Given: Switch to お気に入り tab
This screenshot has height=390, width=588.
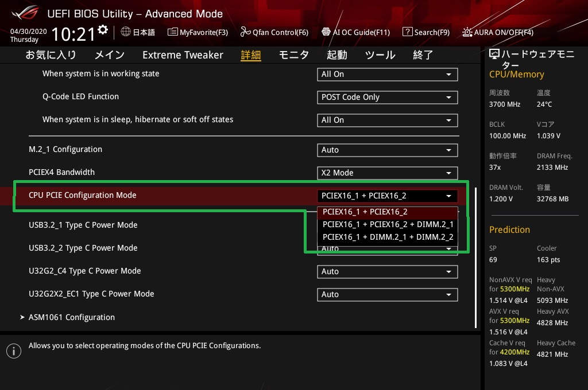Looking at the screenshot, I should (51, 55).
